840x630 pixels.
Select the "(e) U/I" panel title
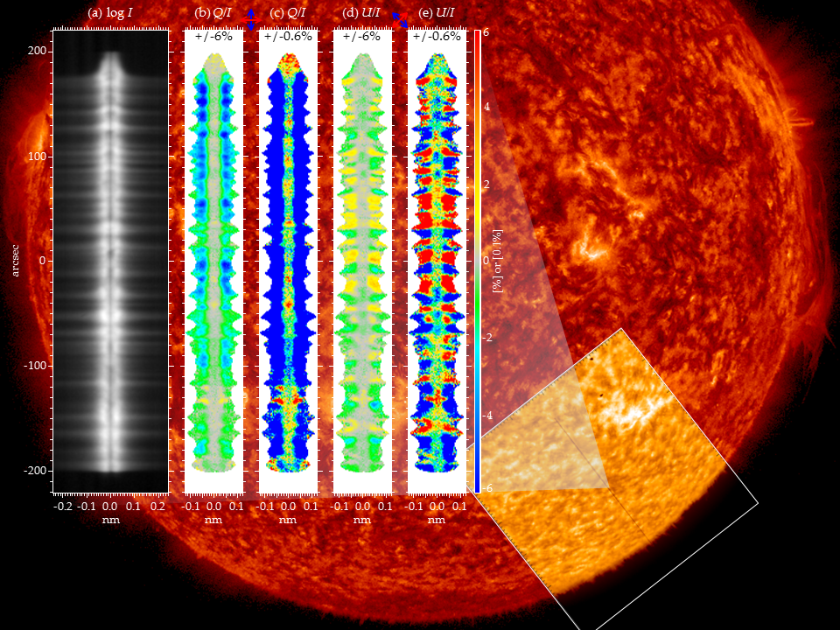(x=437, y=13)
